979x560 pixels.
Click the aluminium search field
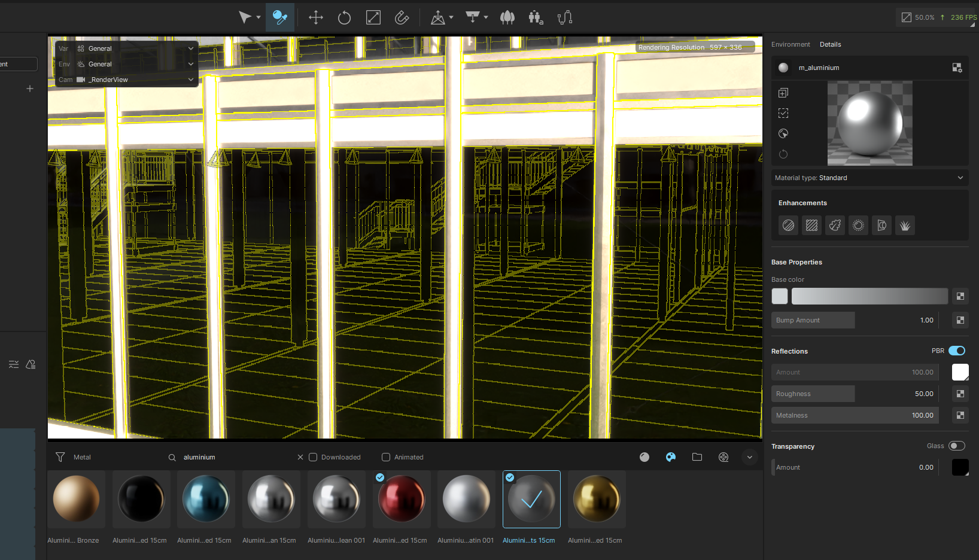[x=236, y=457]
